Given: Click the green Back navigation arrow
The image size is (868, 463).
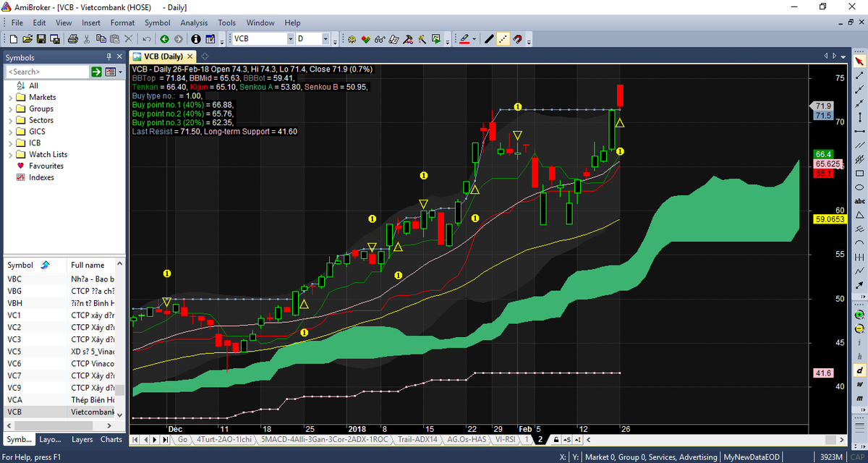Looking at the screenshot, I should pyautogui.click(x=164, y=39).
